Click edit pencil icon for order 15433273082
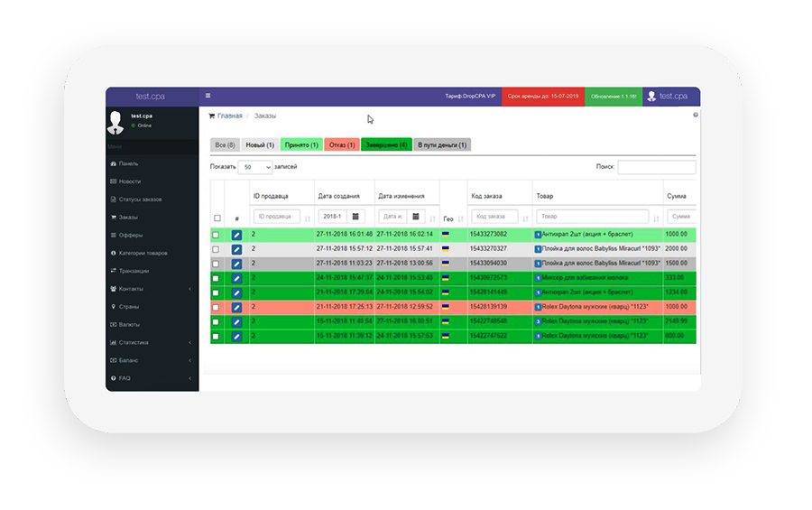 [236, 235]
